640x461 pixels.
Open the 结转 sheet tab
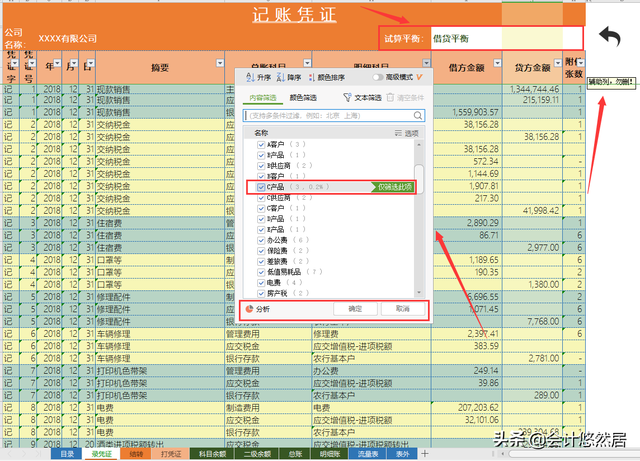[136, 454]
